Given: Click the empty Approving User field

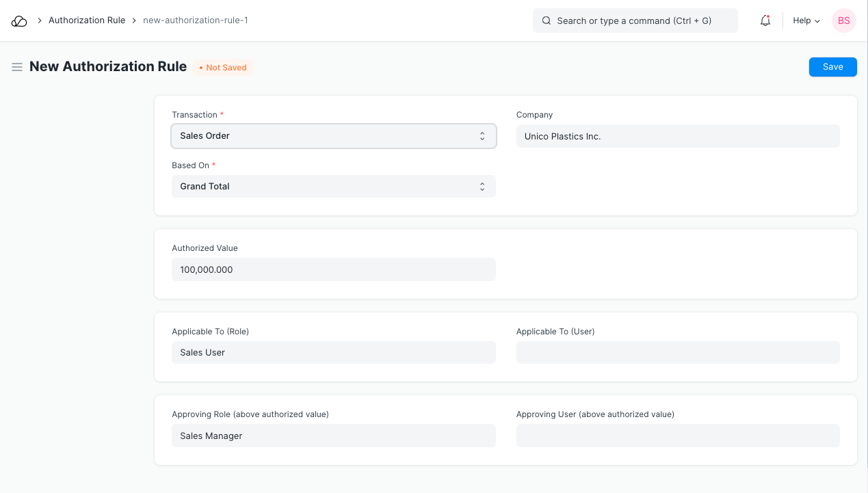Looking at the screenshot, I should click(677, 436).
